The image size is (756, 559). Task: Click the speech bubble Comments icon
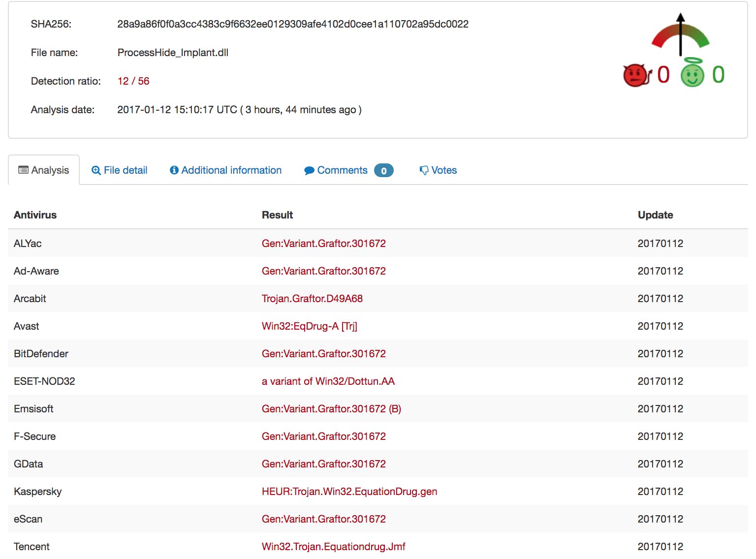point(309,171)
